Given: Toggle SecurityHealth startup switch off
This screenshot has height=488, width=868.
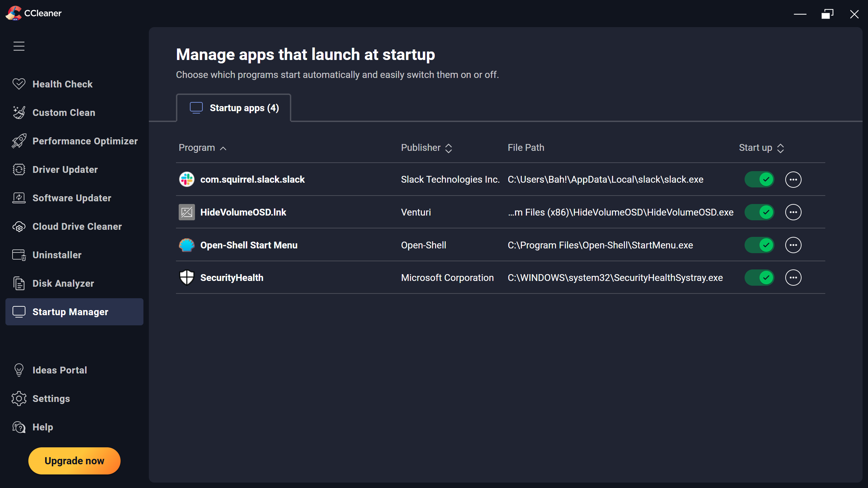Looking at the screenshot, I should [759, 278].
